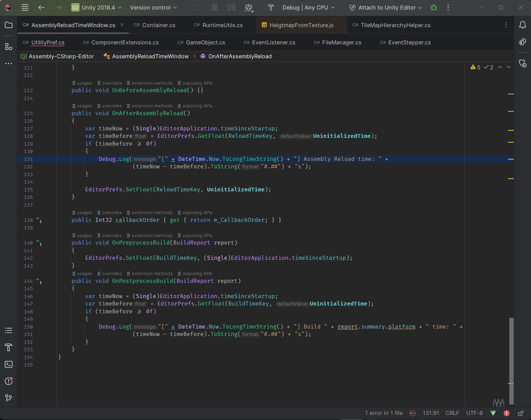Viewport: 531px width, 420px height.
Task: Expand the Debug | Any CPU configuration dropdown
Action: 308,7
